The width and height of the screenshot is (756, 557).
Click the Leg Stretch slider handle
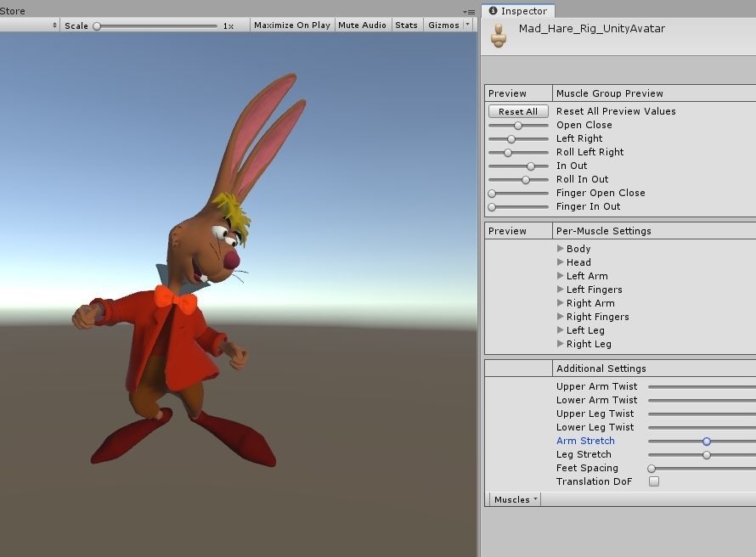[x=707, y=455]
